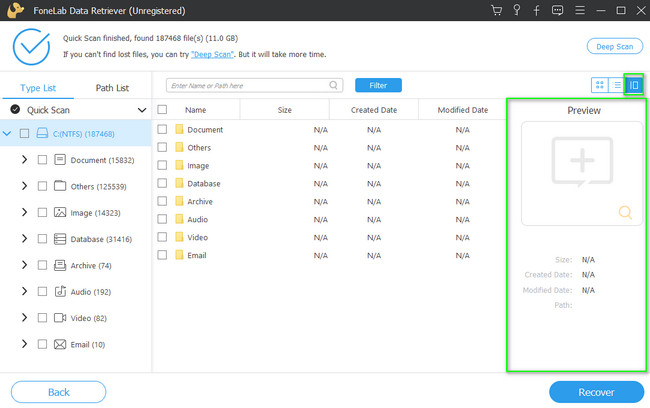This screenshot has height=408, width=650.
Task: Switch to the Type List tab
Action: pos(38,88)
